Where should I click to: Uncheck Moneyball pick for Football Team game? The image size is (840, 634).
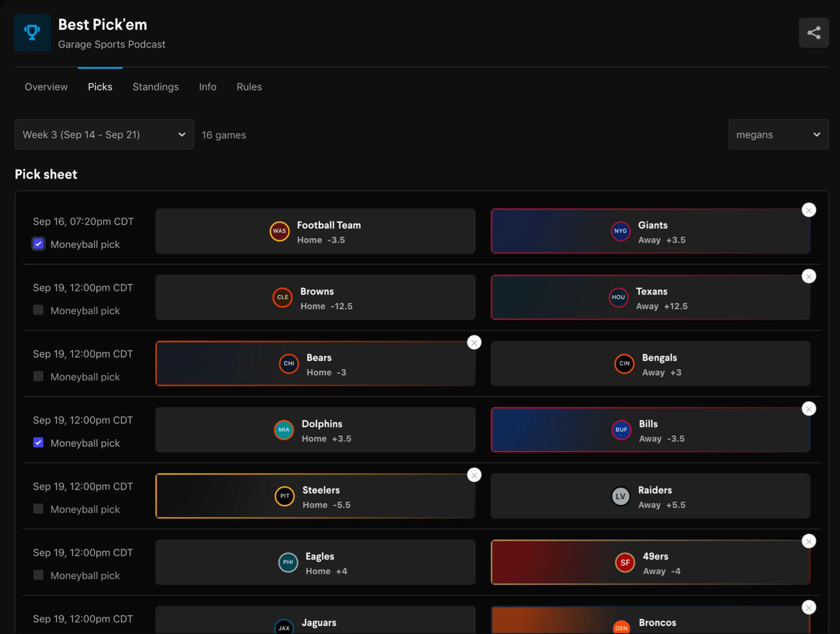(38, 244)
